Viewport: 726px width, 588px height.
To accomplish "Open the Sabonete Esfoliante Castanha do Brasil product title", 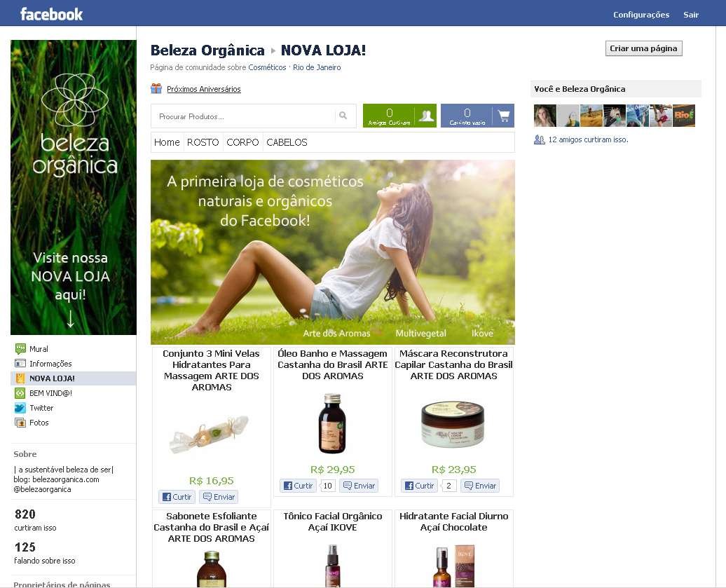I will [x=211, y=527].
